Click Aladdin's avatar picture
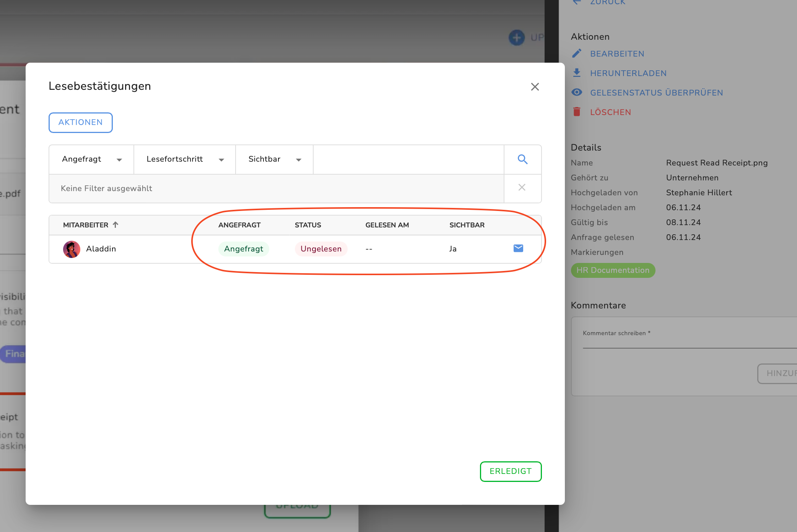Image resolution: width=797 pixels, height=532 pixels. 72,249
